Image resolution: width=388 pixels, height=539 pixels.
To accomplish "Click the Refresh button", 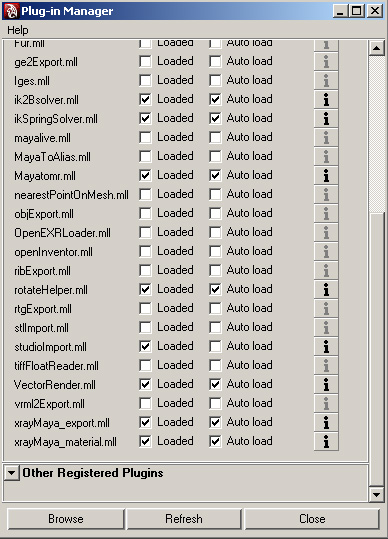I will [x=184, y=519].
